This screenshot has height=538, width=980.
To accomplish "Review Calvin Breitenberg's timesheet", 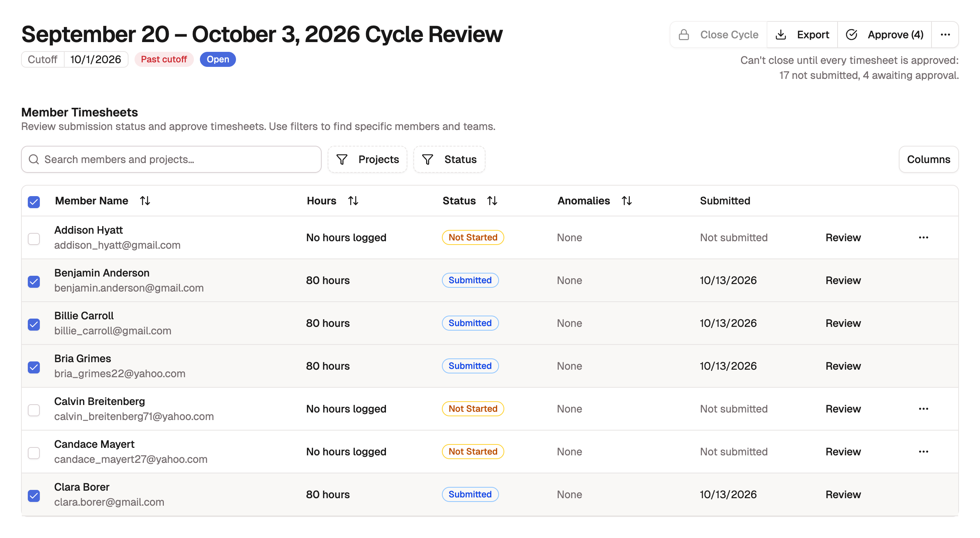I will pos(843,409).
